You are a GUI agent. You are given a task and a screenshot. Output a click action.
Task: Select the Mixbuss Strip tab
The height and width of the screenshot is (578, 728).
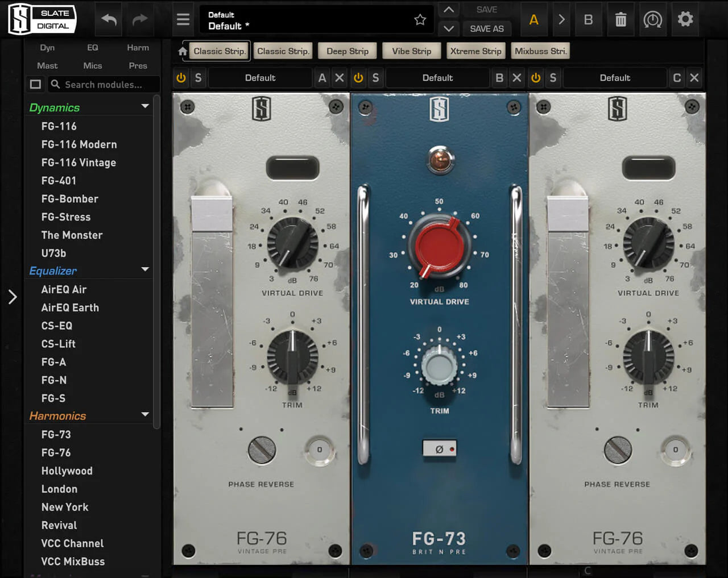pos(540,51)
